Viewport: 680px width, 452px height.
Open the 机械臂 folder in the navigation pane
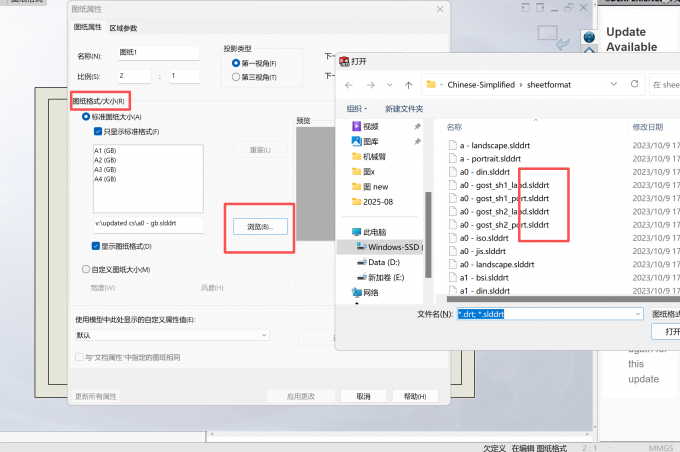coord(374,157)
